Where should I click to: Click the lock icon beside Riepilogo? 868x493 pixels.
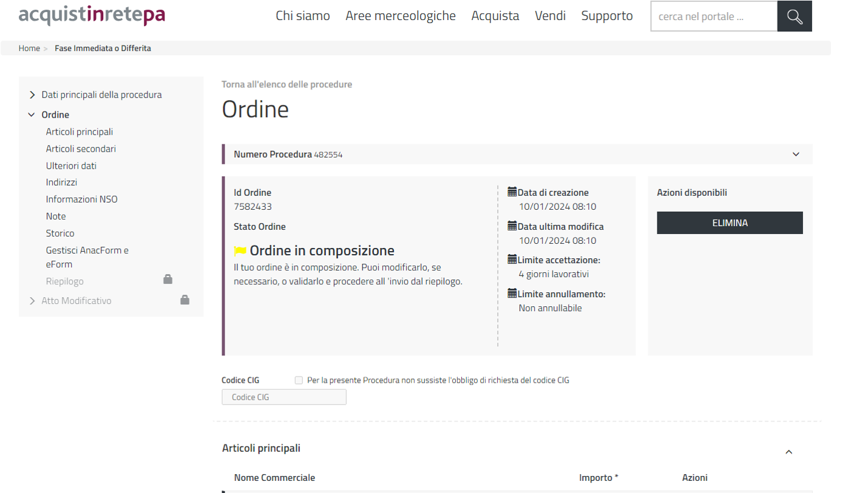point(168,279)
